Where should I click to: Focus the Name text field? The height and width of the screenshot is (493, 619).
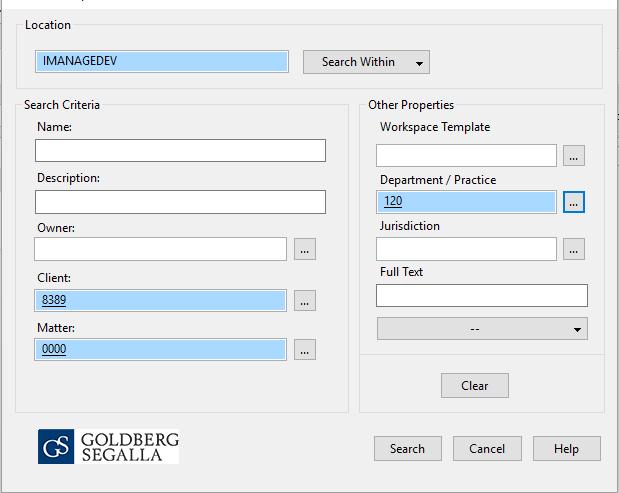click(x=180, y=150)
